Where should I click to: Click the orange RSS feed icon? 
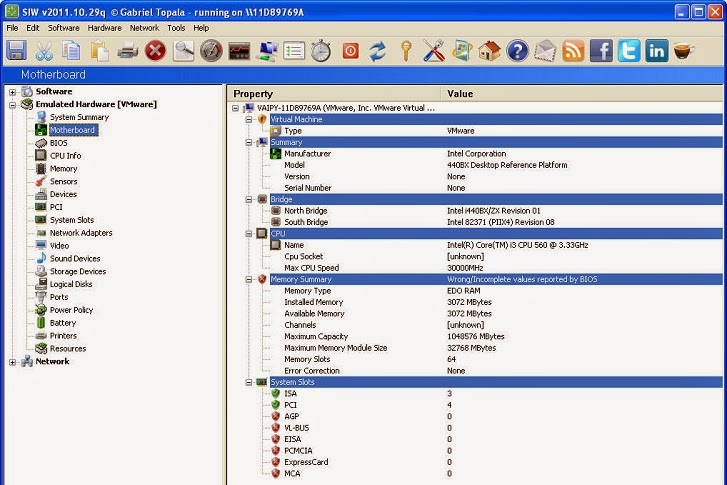tap(573, 51)
